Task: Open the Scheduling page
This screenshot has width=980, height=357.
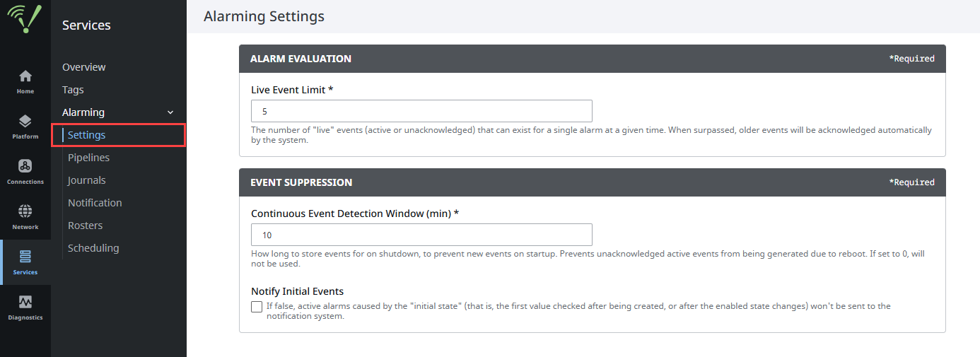Action: pyautogui.click(x=93, y=248)
